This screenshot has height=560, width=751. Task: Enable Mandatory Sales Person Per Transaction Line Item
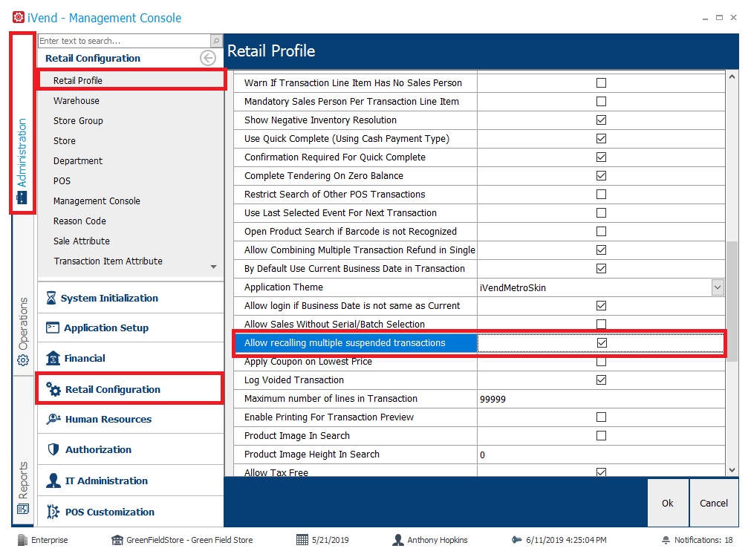601,102
